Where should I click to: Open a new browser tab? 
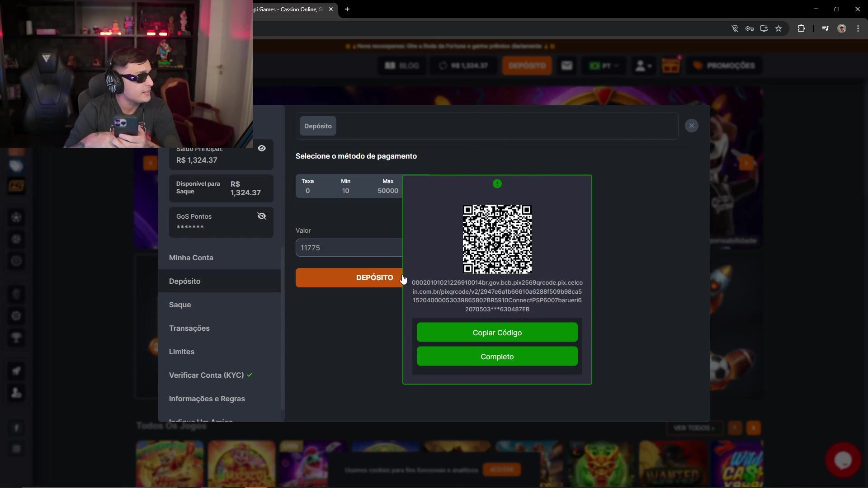tap(347, 9)
